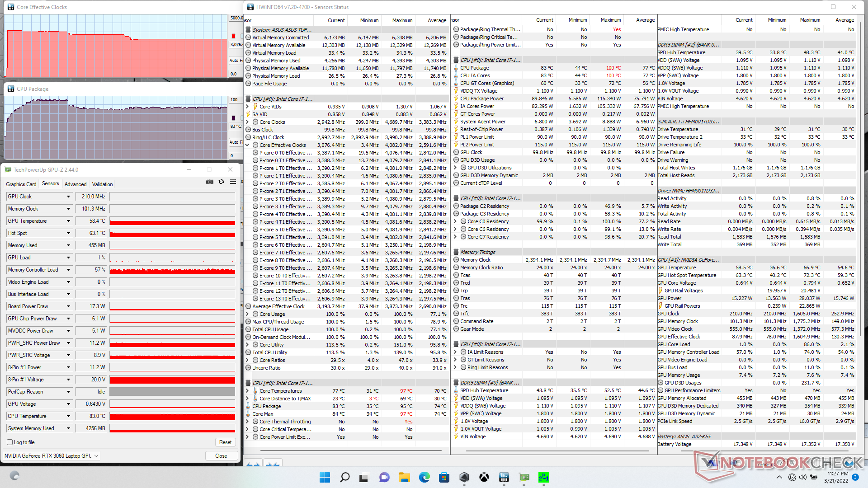
Task: Open the GPU-Z hamburger menu
Action: click(233, 182)
